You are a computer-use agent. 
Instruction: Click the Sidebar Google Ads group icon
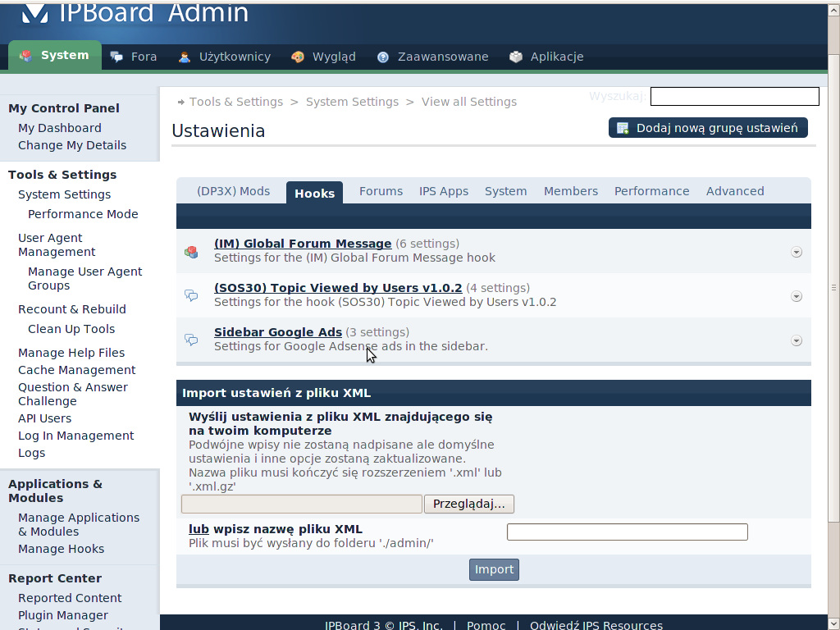[x=191, y=340]
